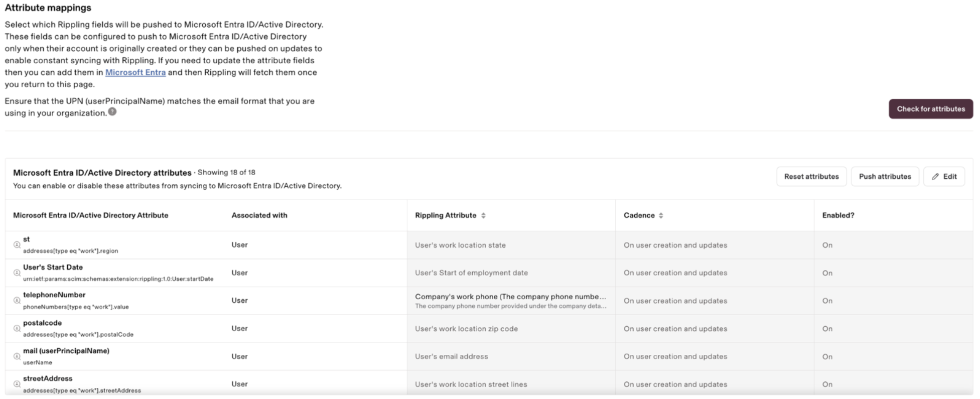Click the On status in mail (userPrincipalName) row
Image resolution: width=980 pixels, height=399 pixels.
click(827, 357)
